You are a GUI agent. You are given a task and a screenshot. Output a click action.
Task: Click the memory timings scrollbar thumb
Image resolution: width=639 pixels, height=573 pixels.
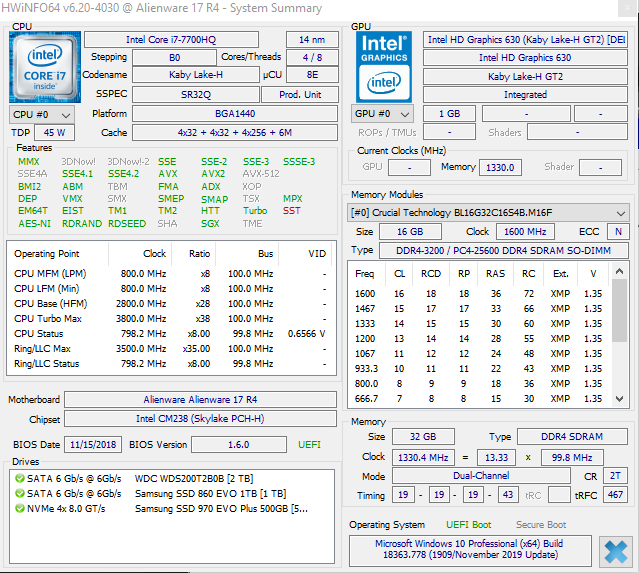(x=619, y=311)
